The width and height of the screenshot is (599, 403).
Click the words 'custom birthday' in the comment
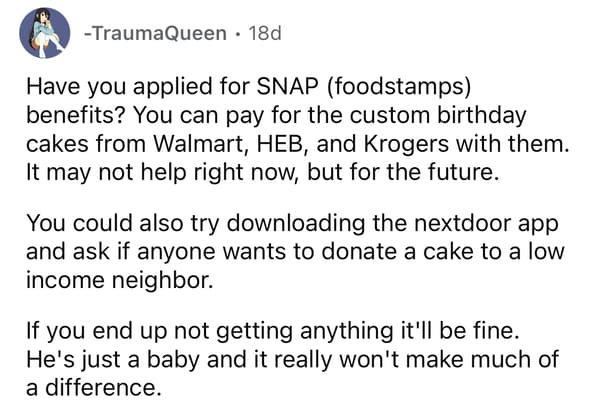click(438, 115)
